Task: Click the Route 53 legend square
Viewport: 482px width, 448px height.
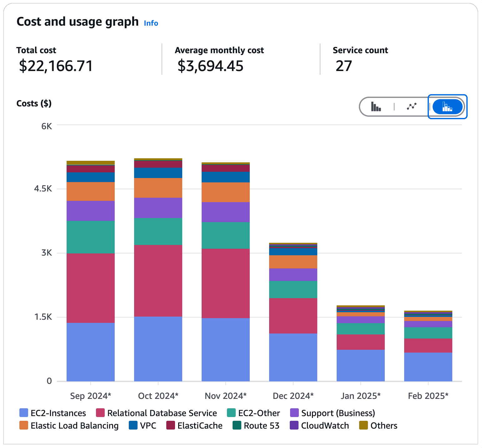Action: tap(237, 425)
